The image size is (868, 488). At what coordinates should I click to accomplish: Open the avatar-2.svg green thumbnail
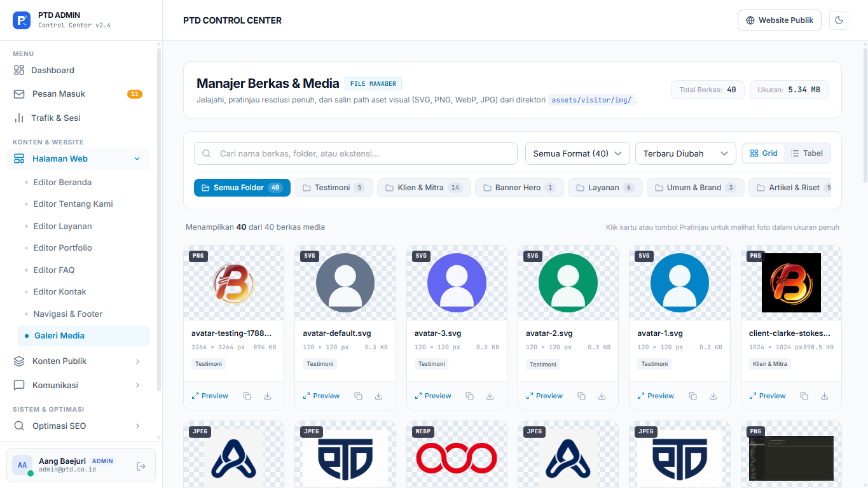(568, 283)
